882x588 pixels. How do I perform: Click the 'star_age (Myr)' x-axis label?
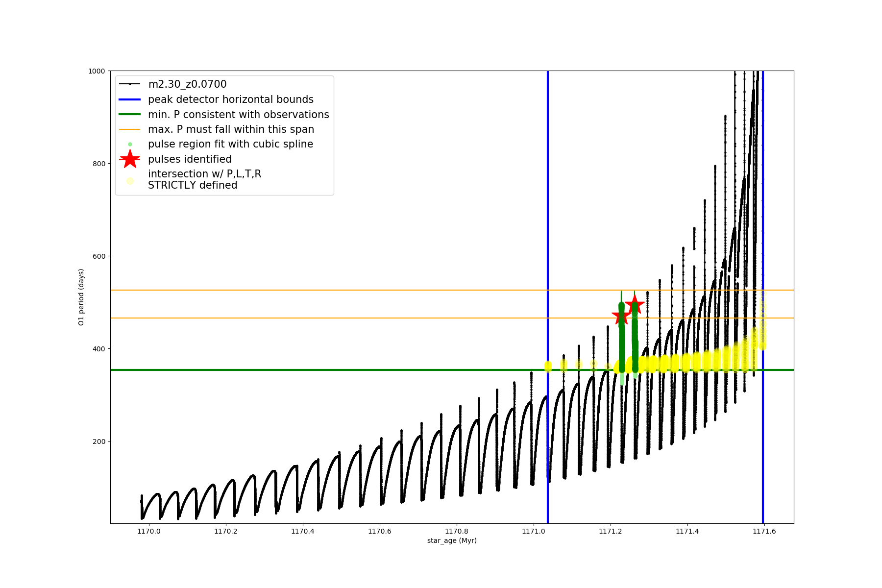pyautogui.click(x=452, y=540)
